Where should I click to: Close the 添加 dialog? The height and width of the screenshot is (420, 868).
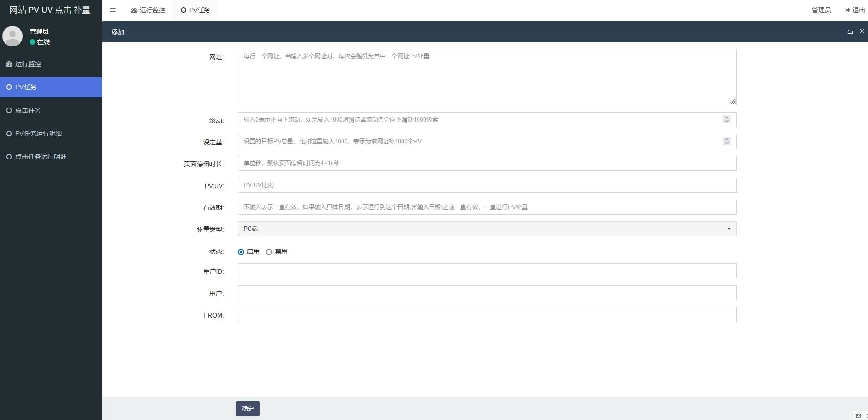point(862,31)
